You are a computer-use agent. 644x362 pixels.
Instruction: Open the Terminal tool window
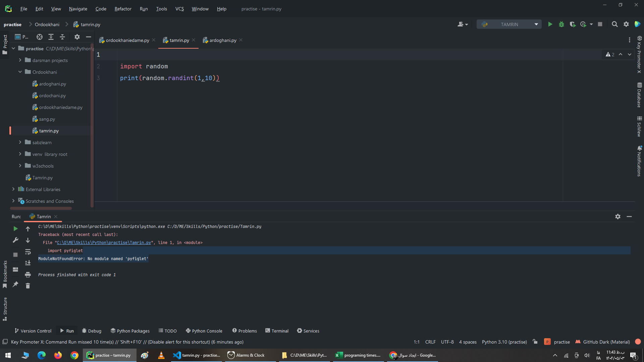(277, 331)
